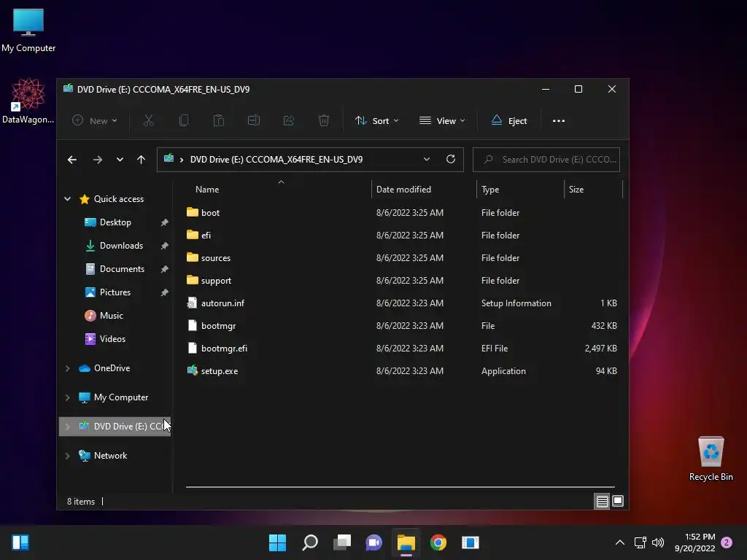Screen dimensions: 747x560
Task: Show hidden tray icons chevron
Action: click(620, 542)
